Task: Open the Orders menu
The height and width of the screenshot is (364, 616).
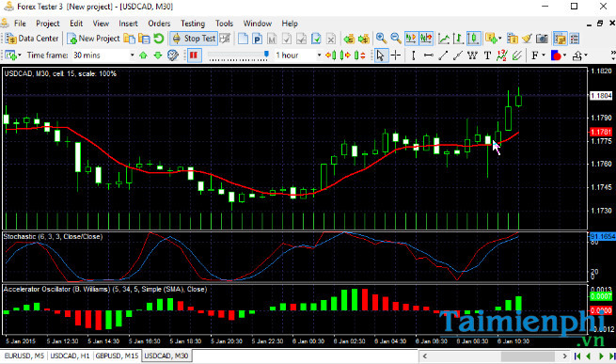Action: 159,24
